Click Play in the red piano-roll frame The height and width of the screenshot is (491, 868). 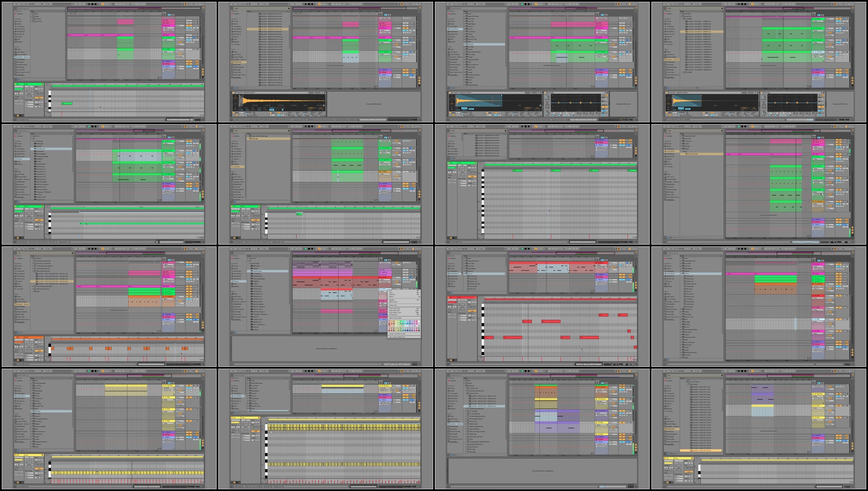pos(522,249)
